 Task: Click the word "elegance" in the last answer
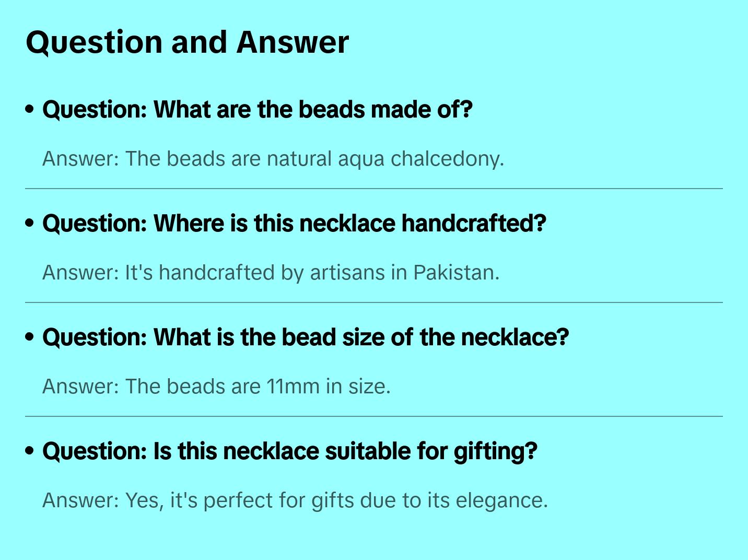[x=501, y=500]
